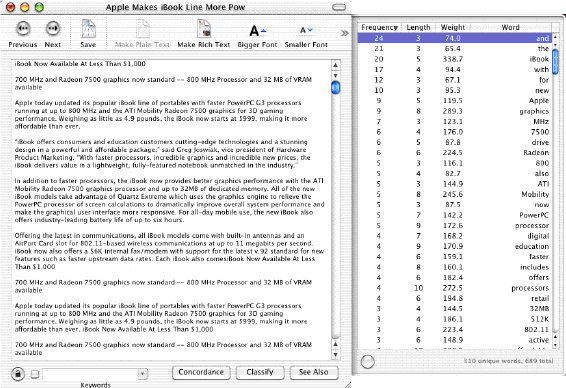Toggle the padlock icon at bottom left
Screen dimensions: 566x388
click(18, 374)
